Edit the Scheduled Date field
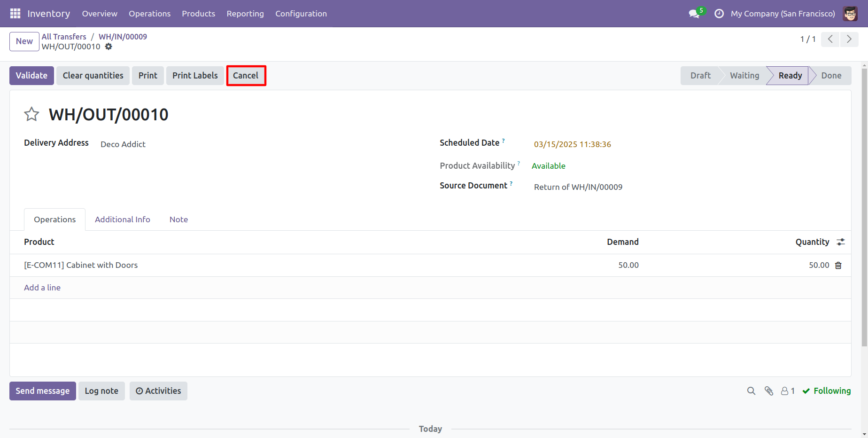Screen dimensions: 868x438 (573, 144)
